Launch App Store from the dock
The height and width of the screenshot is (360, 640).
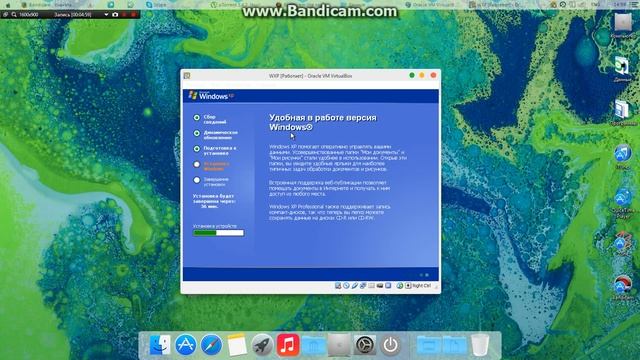tap(186, 345)
